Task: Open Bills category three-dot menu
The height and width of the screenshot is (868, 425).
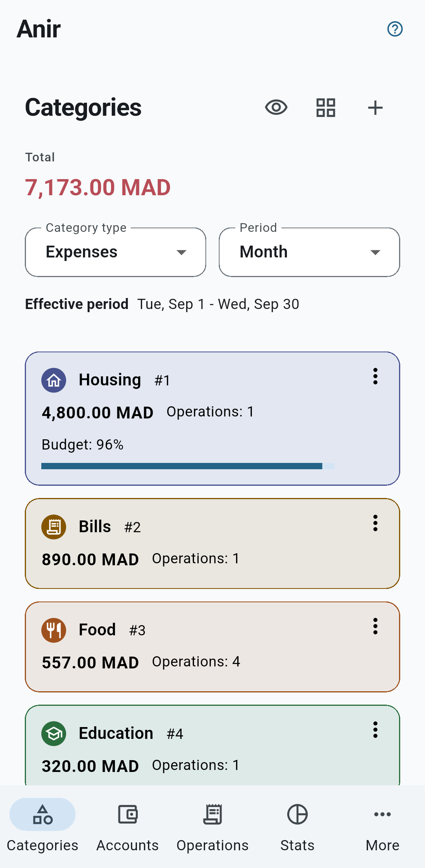Action: tap(375, 523)
